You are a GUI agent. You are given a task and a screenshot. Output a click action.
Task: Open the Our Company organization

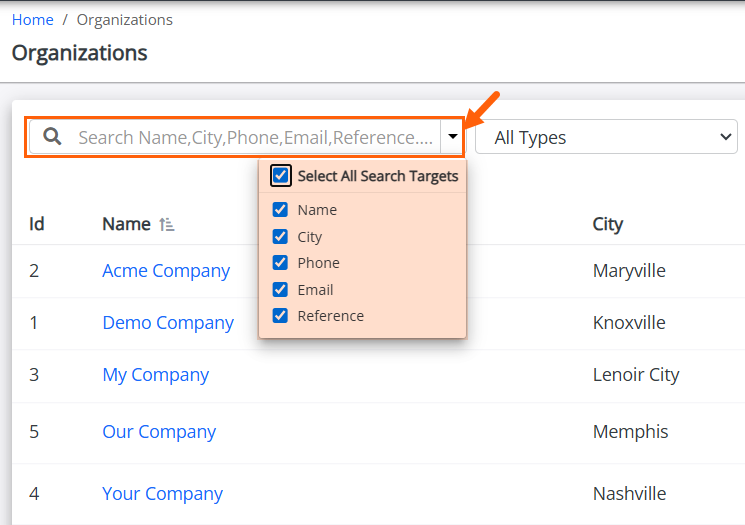click(159, 432)
